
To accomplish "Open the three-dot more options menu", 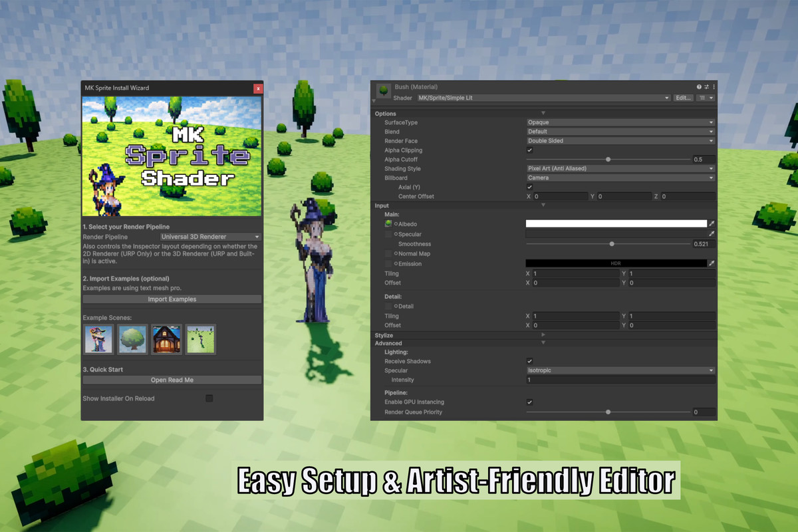I will pos(714,87).
